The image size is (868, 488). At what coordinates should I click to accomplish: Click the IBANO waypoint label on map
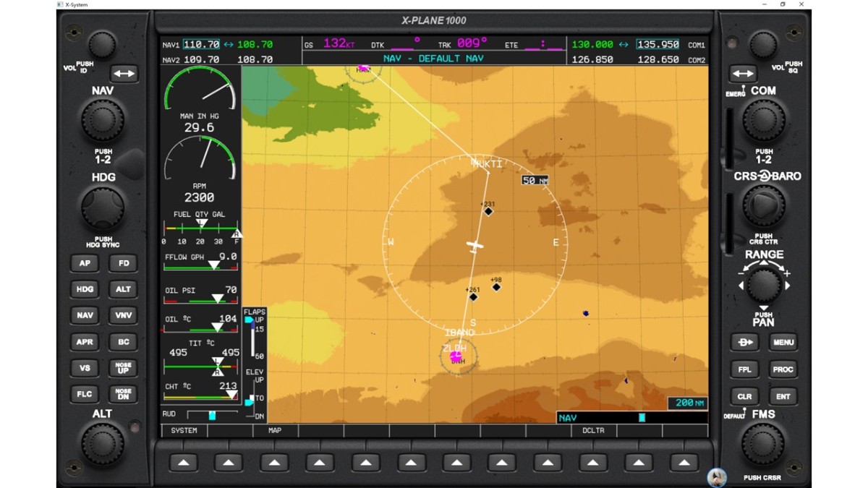[x=459, y=333]
